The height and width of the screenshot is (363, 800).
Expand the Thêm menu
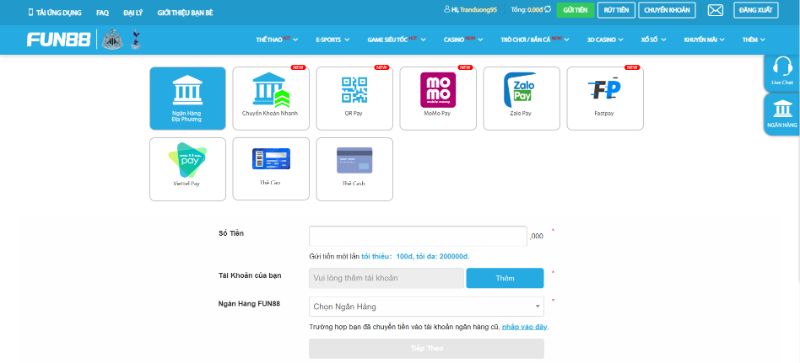[x=754, y=39]
